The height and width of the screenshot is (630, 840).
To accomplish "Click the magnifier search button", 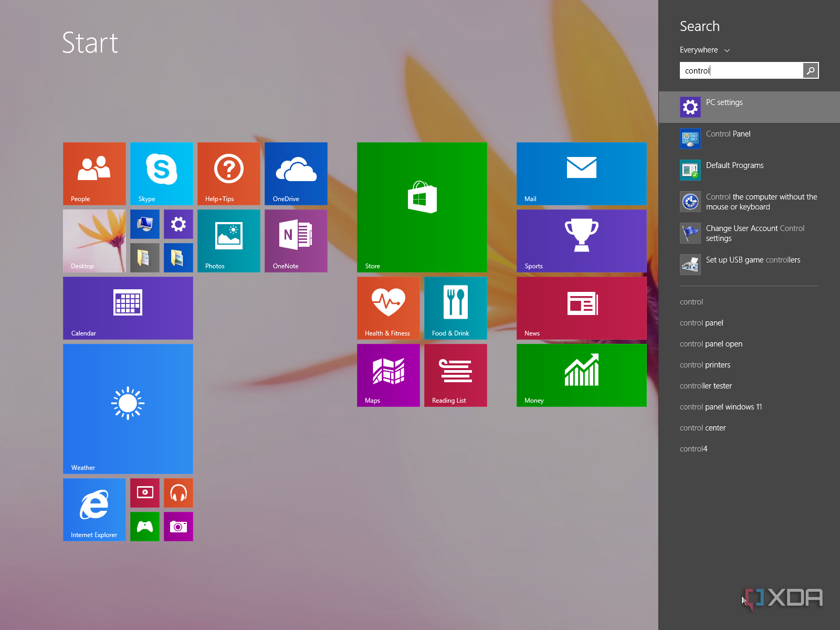I will pyautogui.click(x=811, y=70).
